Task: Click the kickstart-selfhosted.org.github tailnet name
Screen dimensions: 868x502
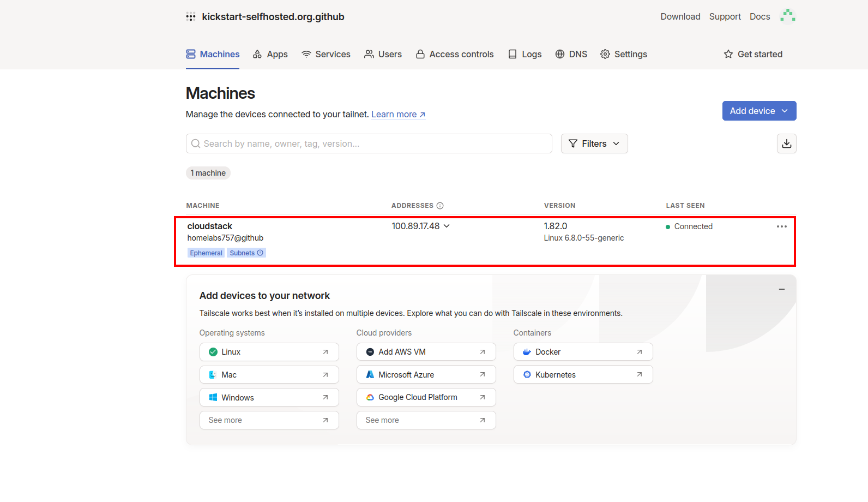Action: [x=273, y=16]
